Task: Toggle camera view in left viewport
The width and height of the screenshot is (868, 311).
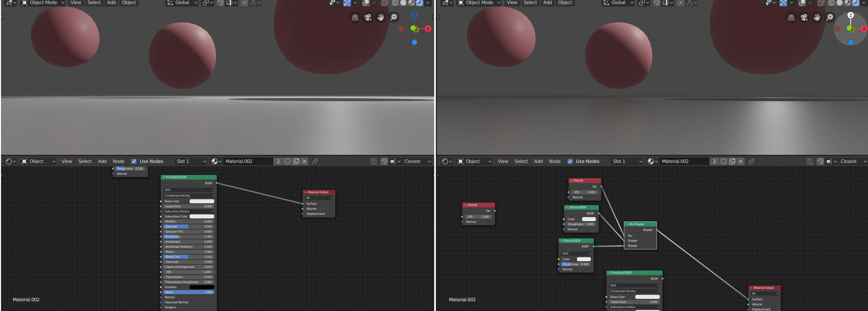Action: (x=368, y=17)
